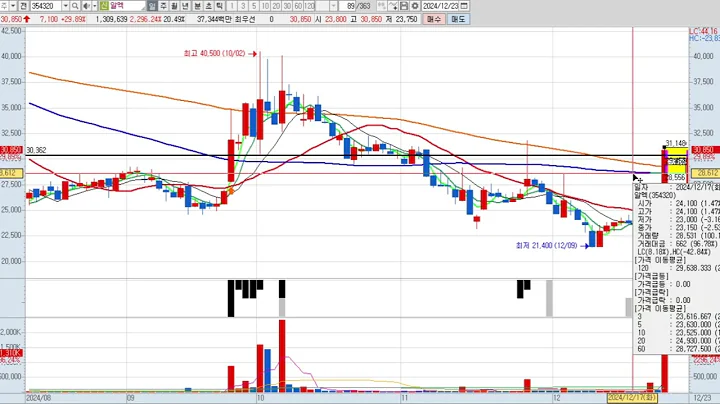The height and width of the screenshot is (404, 720).
Task: Select interval 10 button
Action: [265, 6]
